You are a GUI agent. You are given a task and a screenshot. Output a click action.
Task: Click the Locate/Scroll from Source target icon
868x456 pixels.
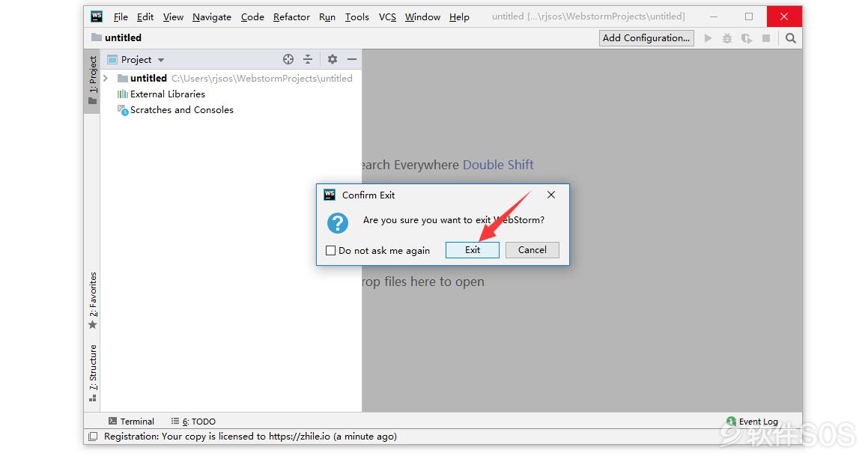(288, 59)
